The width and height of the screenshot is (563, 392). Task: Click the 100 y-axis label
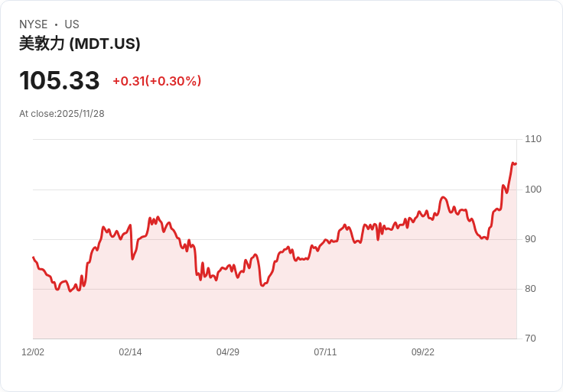(533, 190)
